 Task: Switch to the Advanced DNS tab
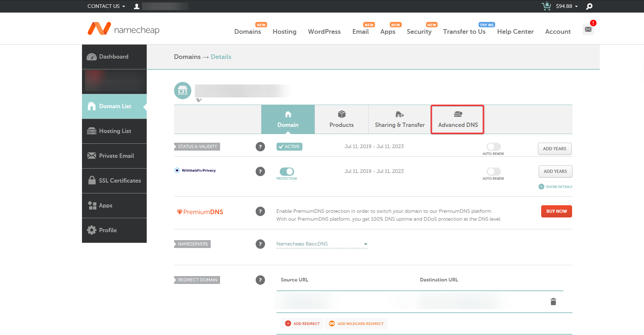pyautogui.click(x=458, y=119)
